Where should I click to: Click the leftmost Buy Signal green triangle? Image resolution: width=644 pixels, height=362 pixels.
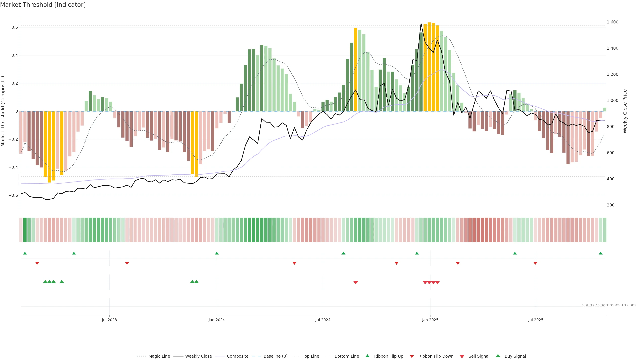(45, 282)
